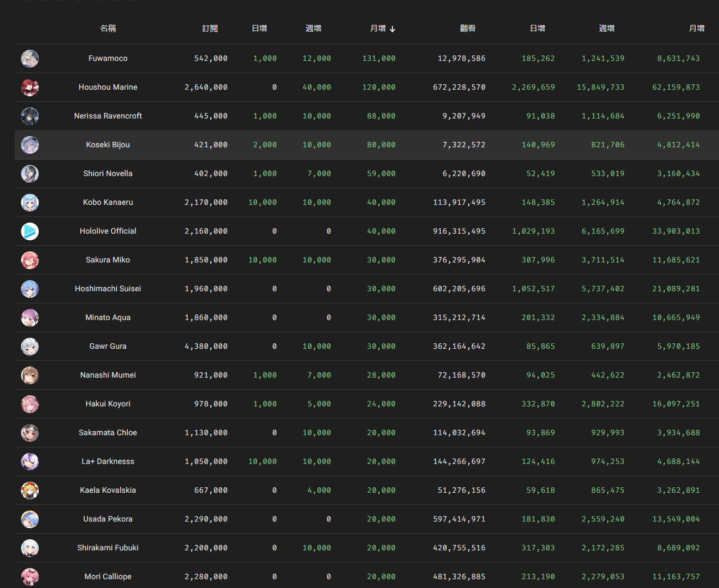
Task: Select the Gawr Gura name
Action: (108, 346)
